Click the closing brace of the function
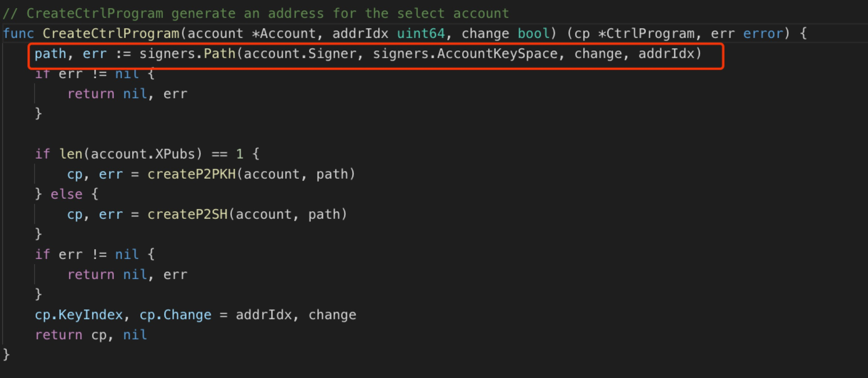868x378 pixels. [6, 355]
